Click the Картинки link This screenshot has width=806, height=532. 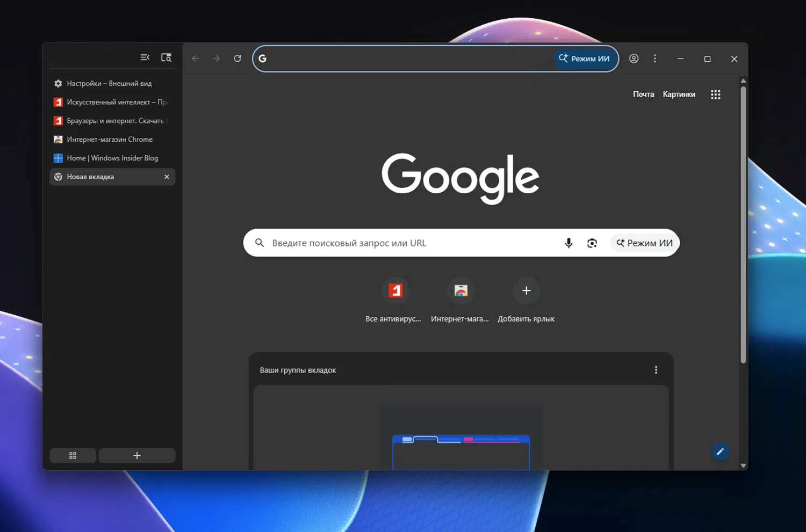[x=679, y=94]
